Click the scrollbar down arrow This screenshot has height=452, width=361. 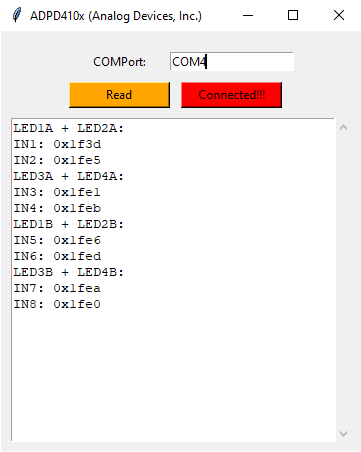343,434
